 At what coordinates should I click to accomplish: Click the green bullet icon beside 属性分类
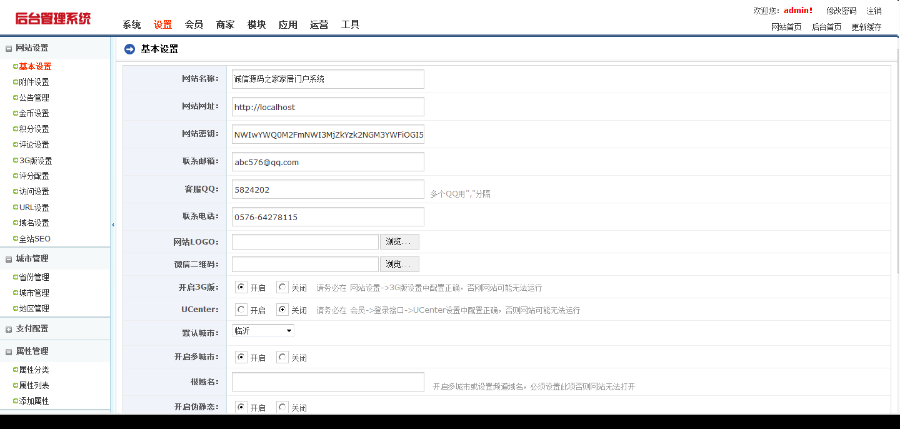click(15, 370)
